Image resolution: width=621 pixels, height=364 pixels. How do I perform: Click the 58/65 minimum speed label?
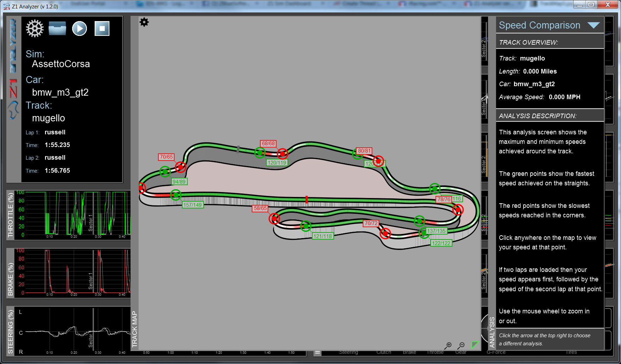coord(260,208)
